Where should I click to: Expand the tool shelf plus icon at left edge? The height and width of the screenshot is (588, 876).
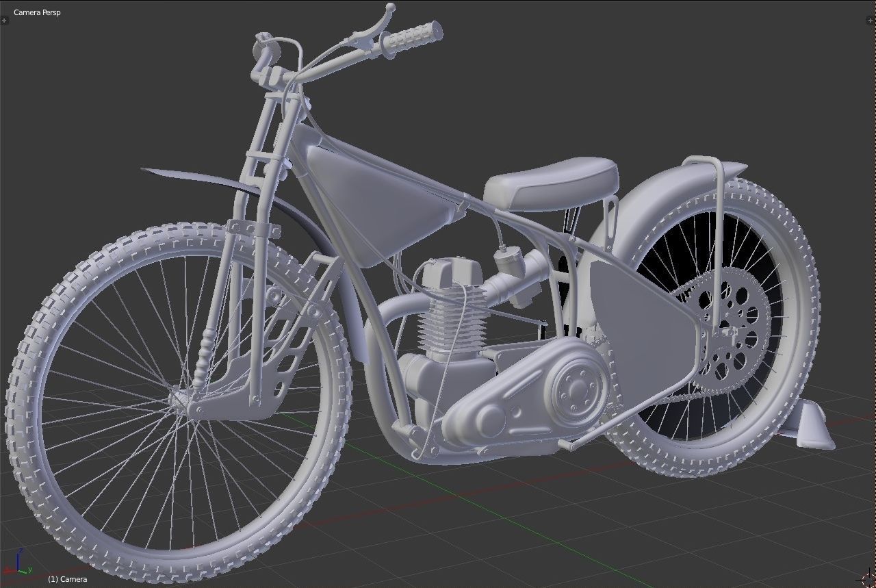(4, 20)
